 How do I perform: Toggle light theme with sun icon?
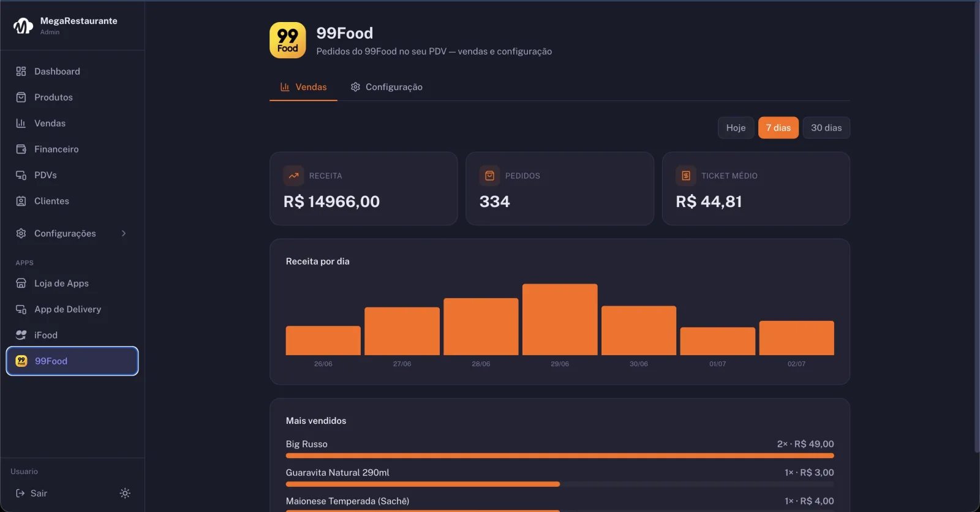click(x=125, y=493)
